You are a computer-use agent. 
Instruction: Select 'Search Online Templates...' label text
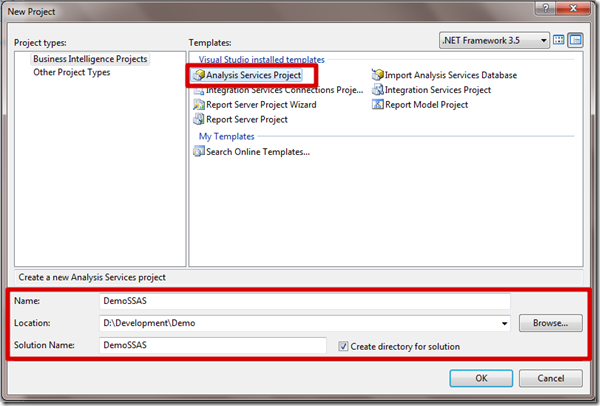click(258, 152)
